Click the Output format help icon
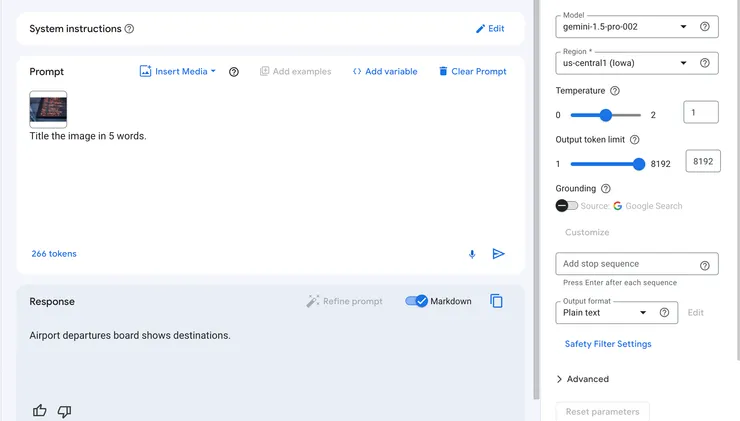740x421 pixels. (x=664, y=312)
